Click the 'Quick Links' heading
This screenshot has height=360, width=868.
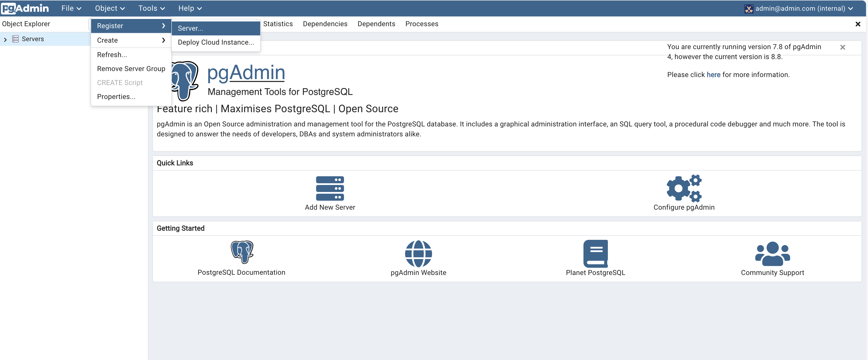tap(175, 163)
